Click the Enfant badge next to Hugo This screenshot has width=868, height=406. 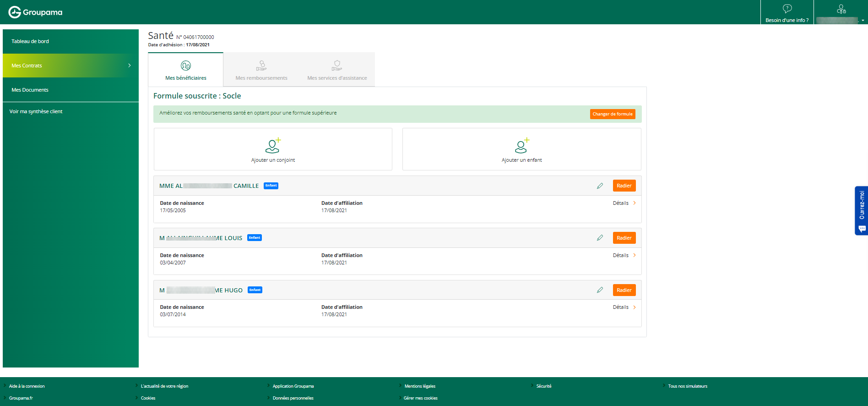255,290
